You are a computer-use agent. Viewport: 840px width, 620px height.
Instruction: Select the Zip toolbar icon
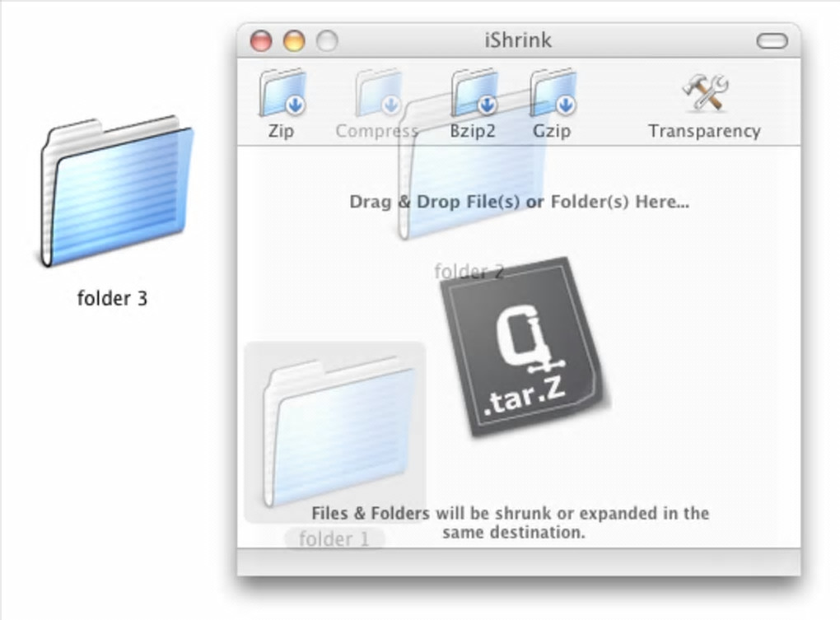point(282,92)
